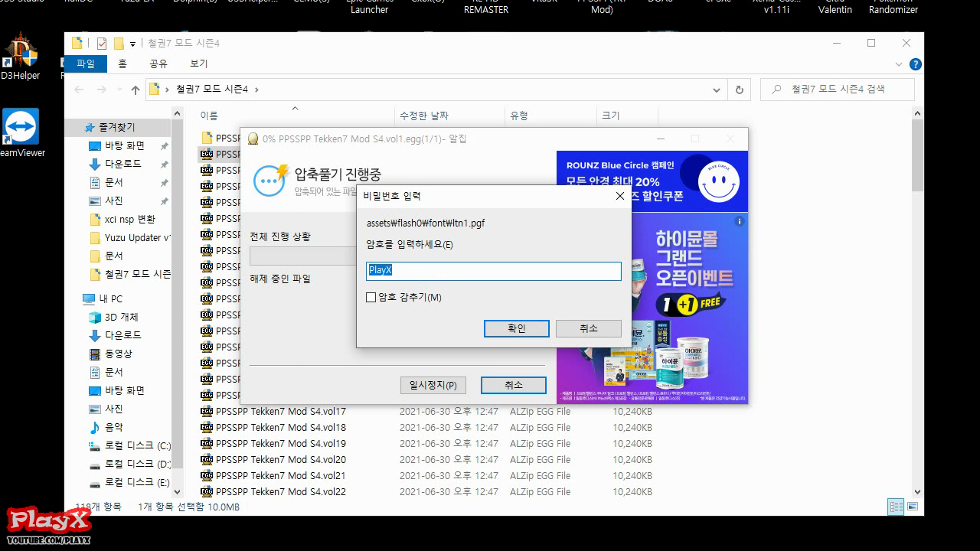Click the 철권7 모드 시즌4 검색 search box
The width and height of the screenshot is (980, 551).
click(838, 90)
